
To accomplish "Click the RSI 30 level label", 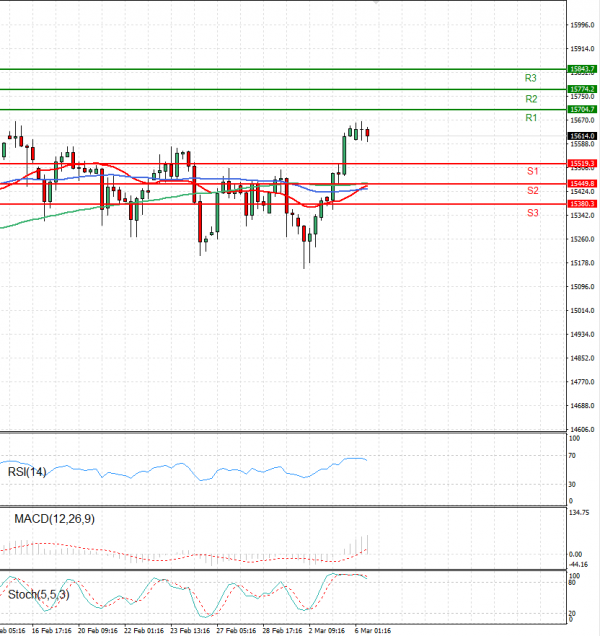I will pos(572,485).
